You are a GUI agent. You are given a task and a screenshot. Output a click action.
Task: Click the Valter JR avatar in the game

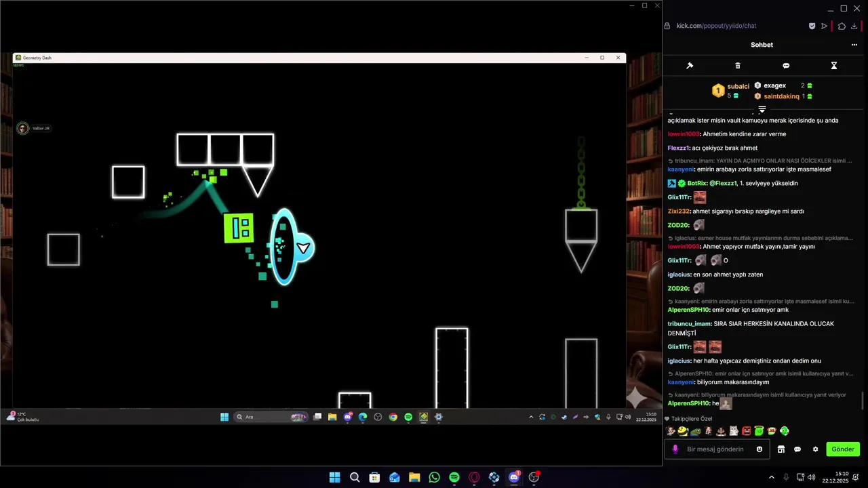point(23,128)
